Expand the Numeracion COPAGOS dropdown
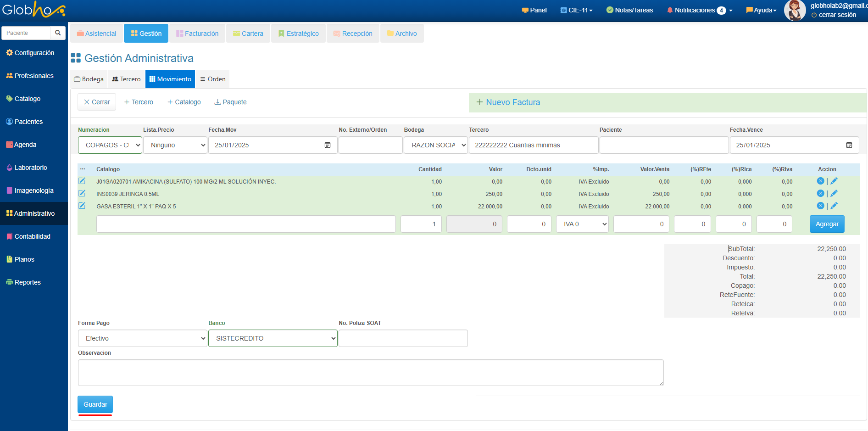868x431 pixels. tap(110, 145)
